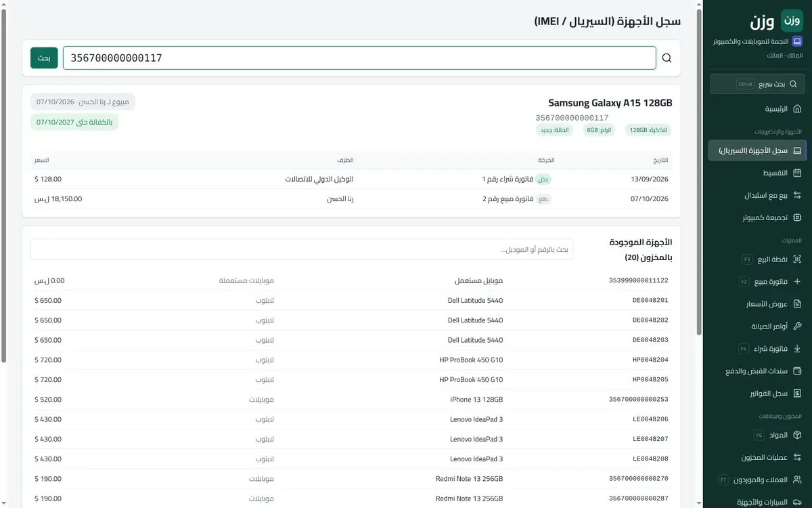
Task: Click the date 13/09/2026 in movements table
Action: pos(649,179)
